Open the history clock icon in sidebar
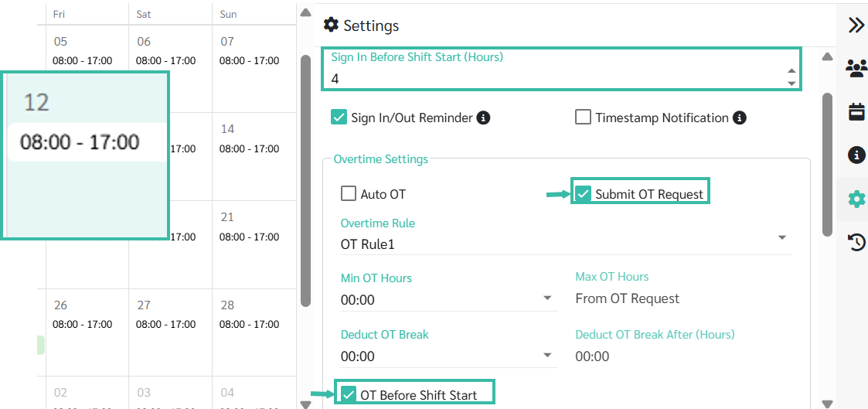This screenshot has width=868, height=409. click(x=856, y=243)
